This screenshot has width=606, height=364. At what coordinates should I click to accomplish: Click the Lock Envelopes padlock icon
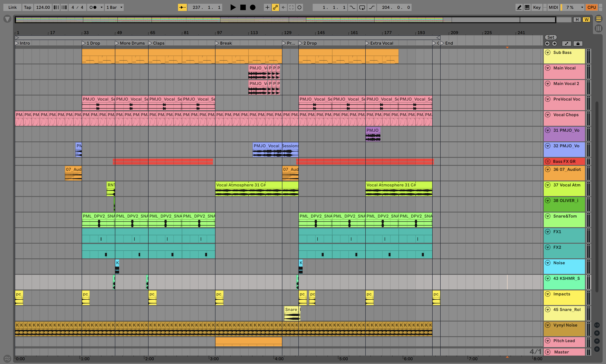pyautogui.click(x=578, y=44)
